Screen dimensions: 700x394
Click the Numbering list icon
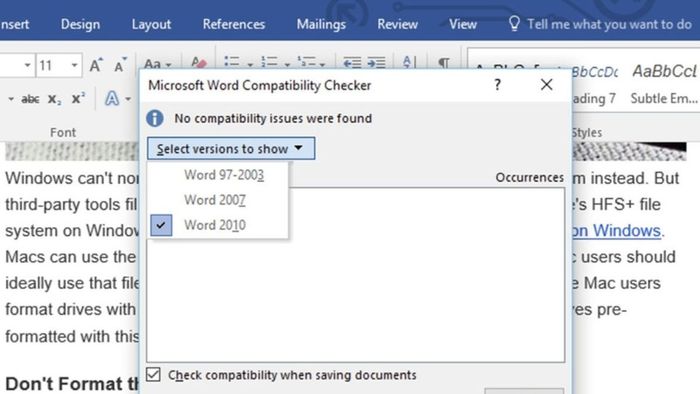(269, 62)
